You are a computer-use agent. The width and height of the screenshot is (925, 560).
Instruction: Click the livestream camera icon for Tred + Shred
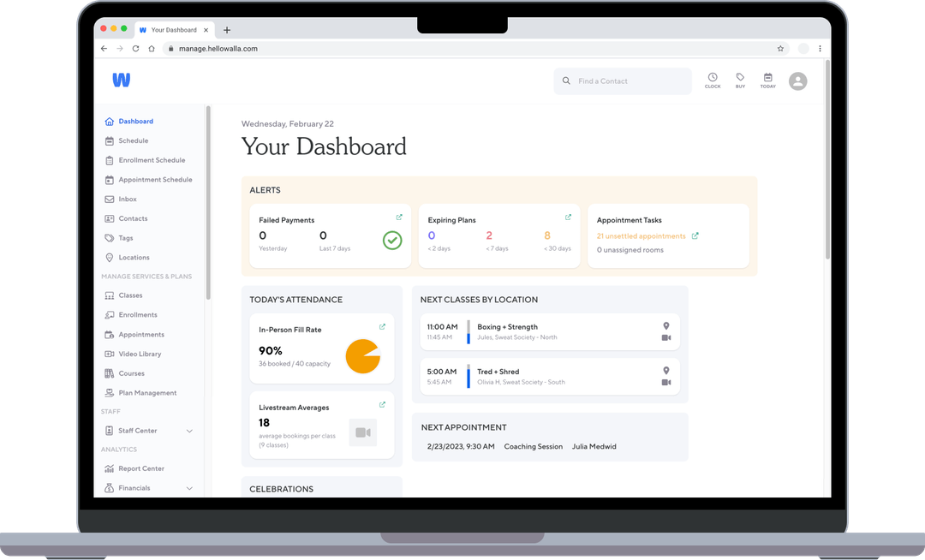(x=667, y=384)
